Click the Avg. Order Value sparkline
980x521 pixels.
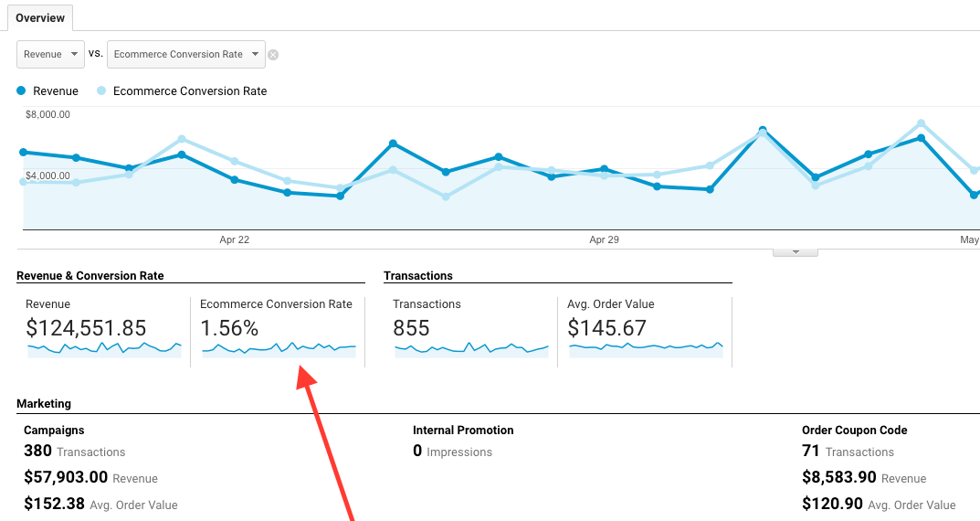tap(645, 347)
